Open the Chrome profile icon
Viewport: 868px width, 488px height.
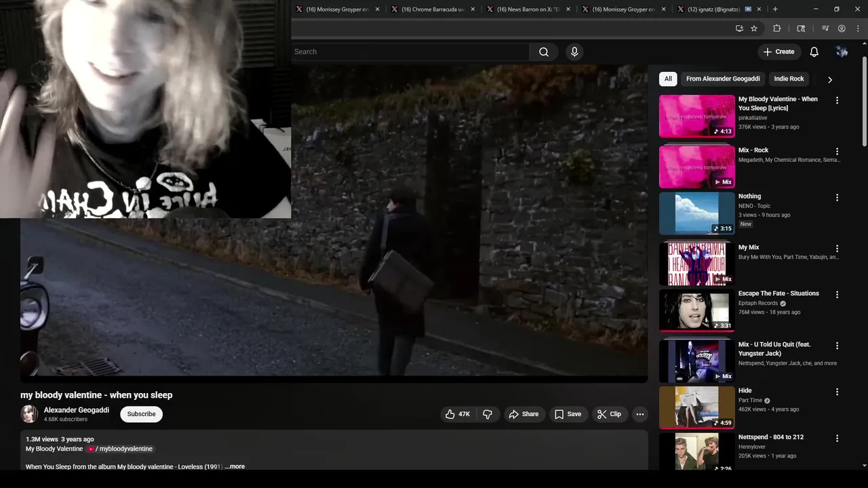[842, 28]
